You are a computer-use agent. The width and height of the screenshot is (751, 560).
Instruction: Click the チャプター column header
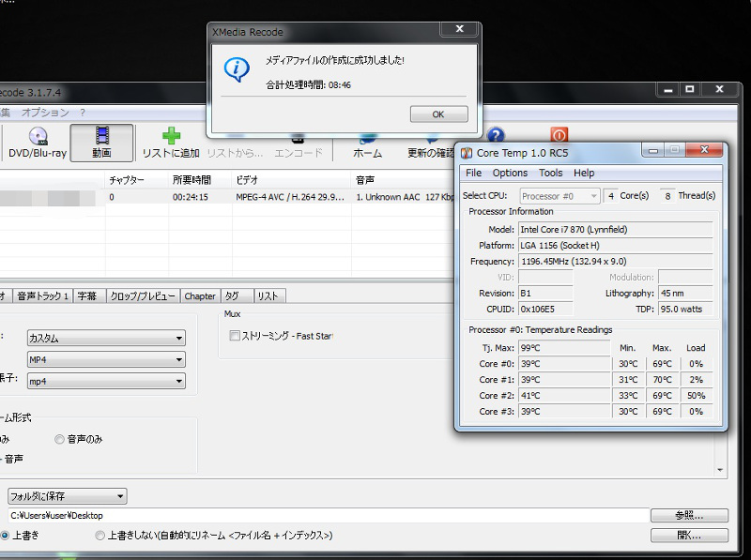point(136,180)
